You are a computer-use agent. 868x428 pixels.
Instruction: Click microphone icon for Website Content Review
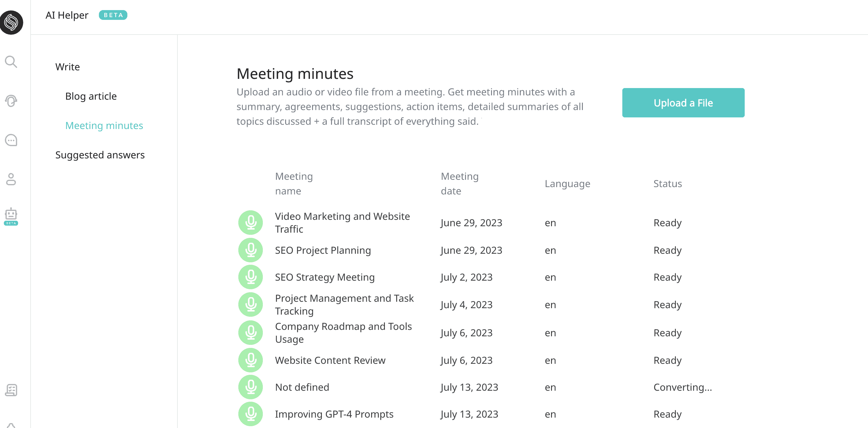coord(251,360)
